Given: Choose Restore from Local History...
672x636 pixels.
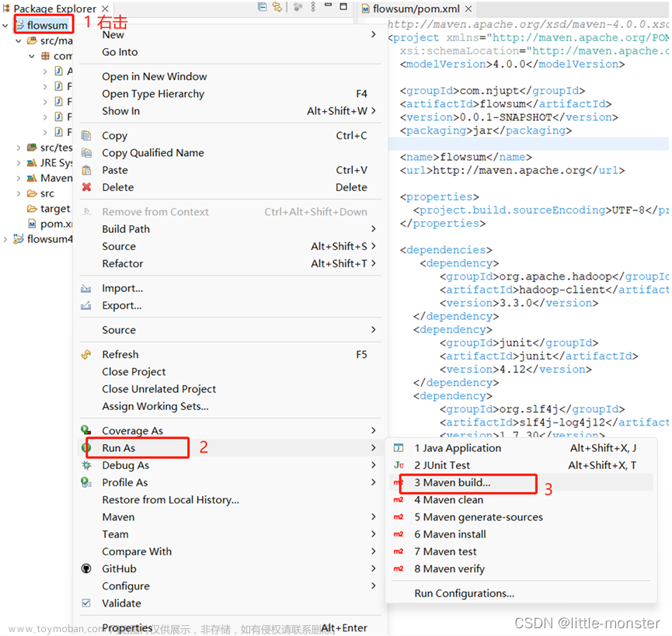Looking at the screenshot, I should click(x=230, y=499).
